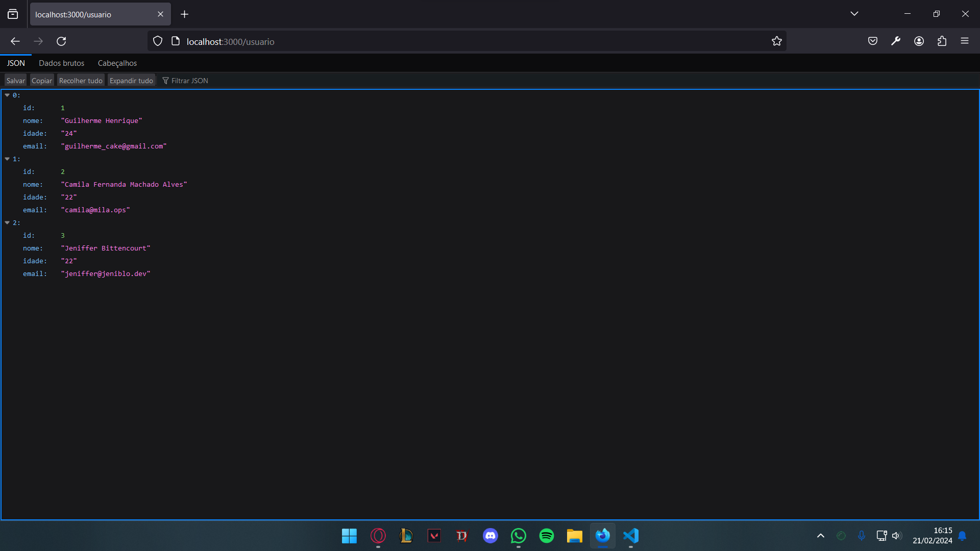Screen dimensions: 980x551
Task: Collapse JSON array item 0
Action: click(x=7, y=95)
